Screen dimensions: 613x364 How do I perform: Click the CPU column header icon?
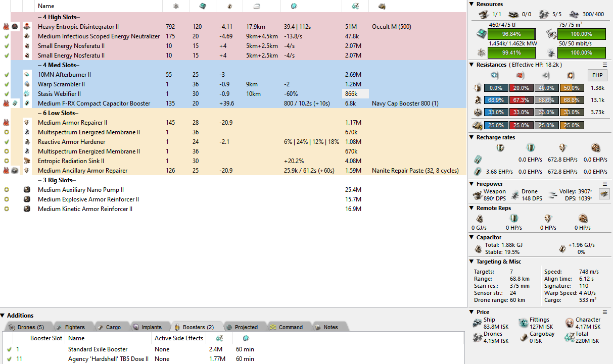[202, 6]
